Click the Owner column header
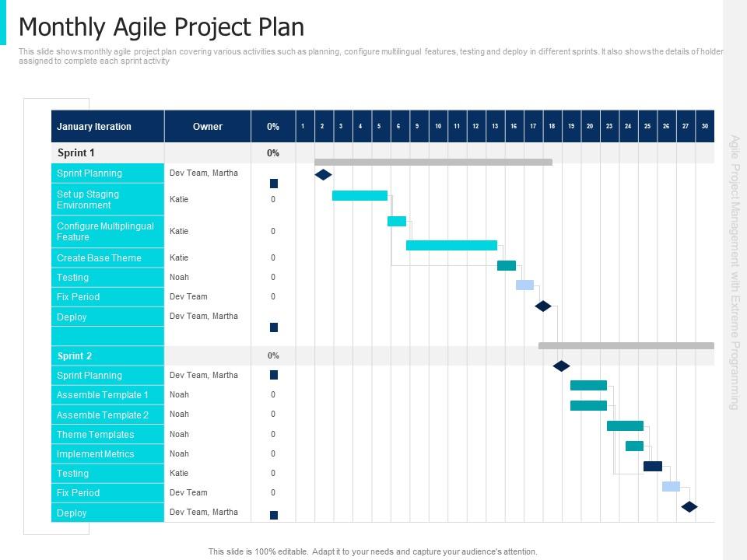This screenshot has height=560, width=747. (208, 127)
